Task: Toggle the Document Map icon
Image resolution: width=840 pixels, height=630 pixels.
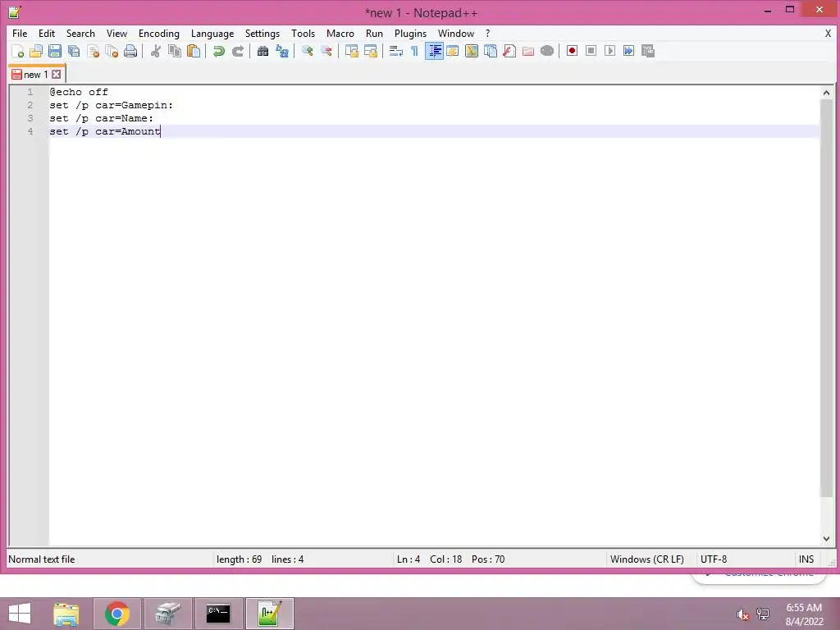Action: click(472, 51)
